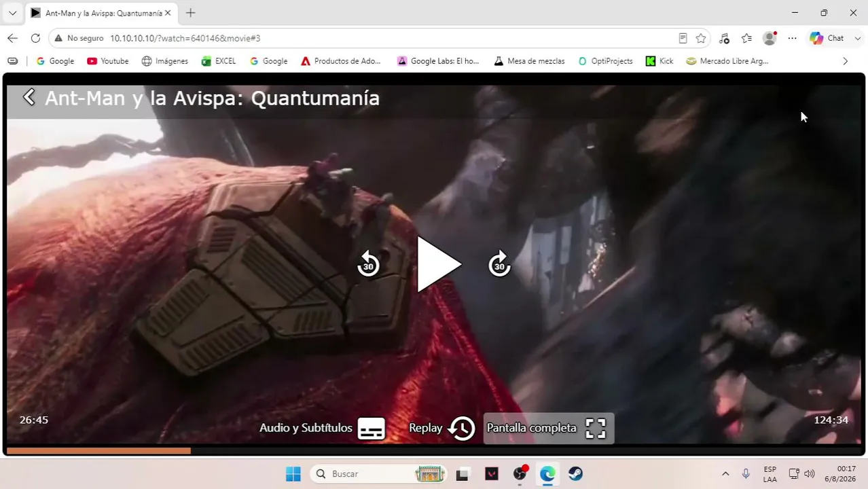Open the dark red icon taskbar app

pyautogui.click(x=492, y=473)
